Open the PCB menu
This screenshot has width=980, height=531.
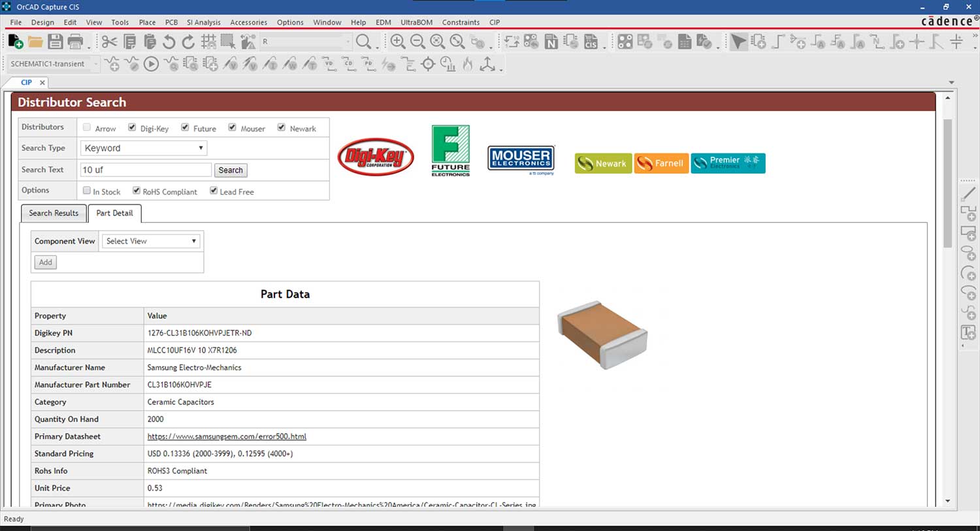pos(171,22)
